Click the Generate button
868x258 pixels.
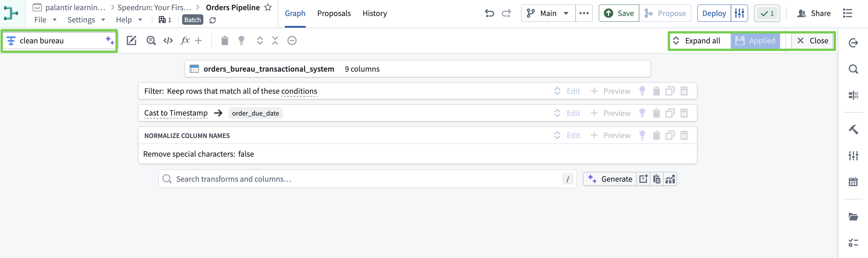click(x=610, y=179)
